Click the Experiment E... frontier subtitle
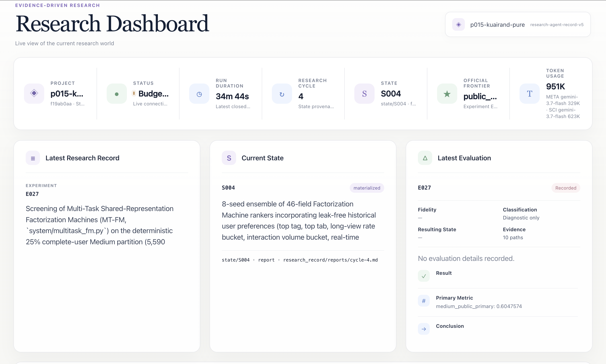Viewport: 606px width, 364px height. coord(480,106)
